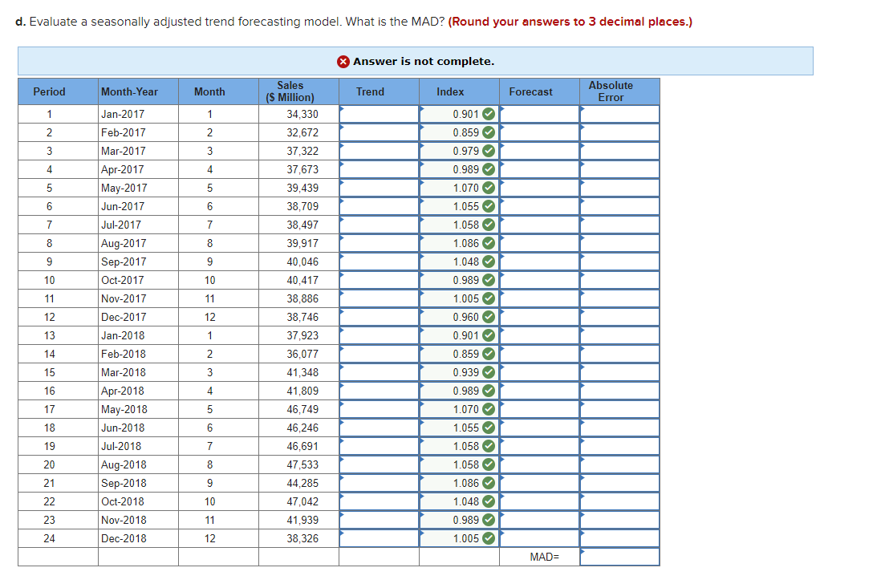This screenshot has width=885, height=588.
Task: Click green checkmark in the Aug-2017 index cell
Action: [489, 243]
